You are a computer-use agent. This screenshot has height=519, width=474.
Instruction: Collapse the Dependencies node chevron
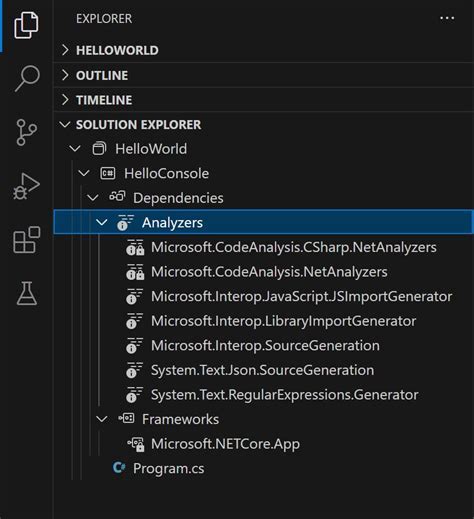tap(93, 198)
